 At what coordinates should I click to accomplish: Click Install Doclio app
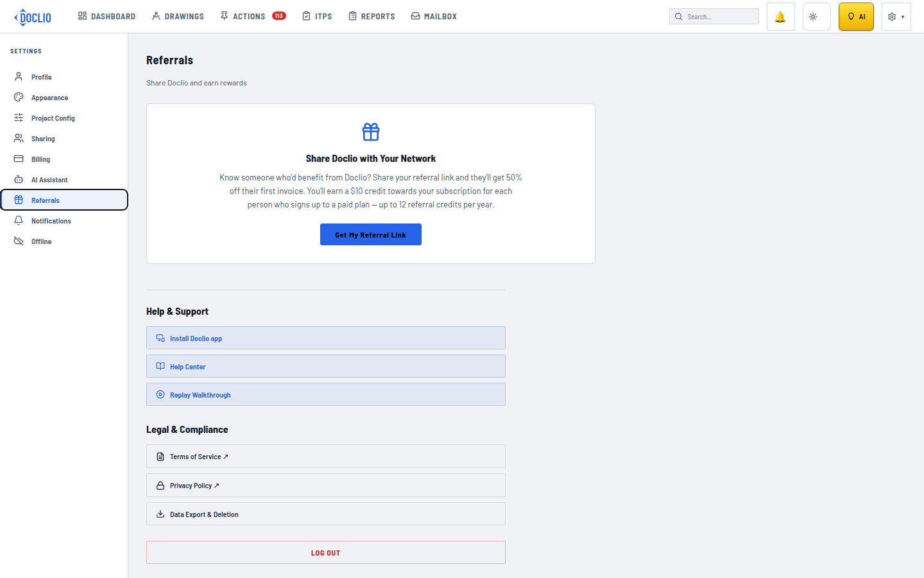(x=326, y=338)
